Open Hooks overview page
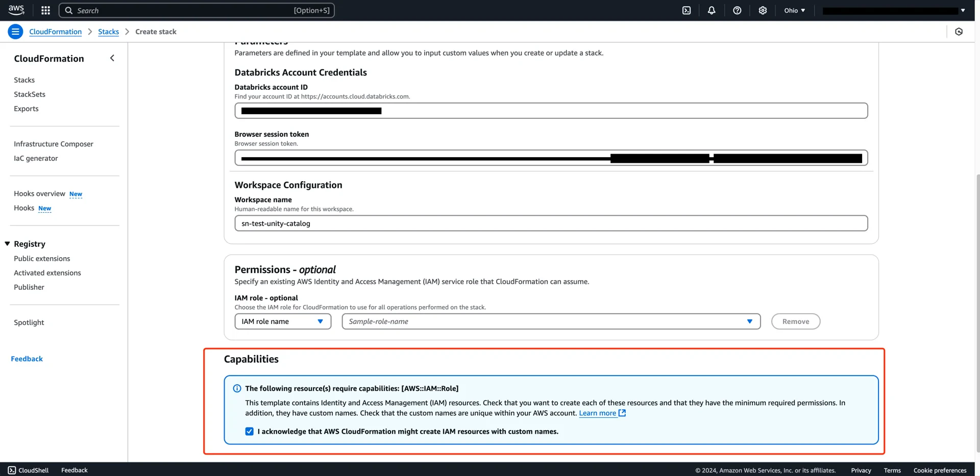 [x=39, y=194]
